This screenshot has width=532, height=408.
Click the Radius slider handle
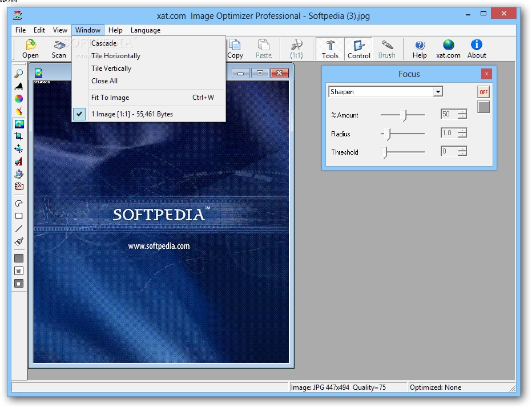pyautogui.click(x=388, y=134)
